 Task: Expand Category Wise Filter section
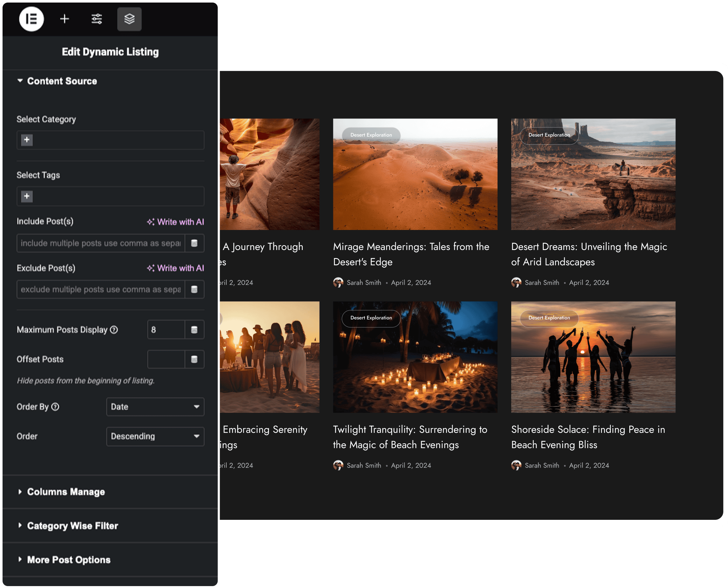click(73, 526)
